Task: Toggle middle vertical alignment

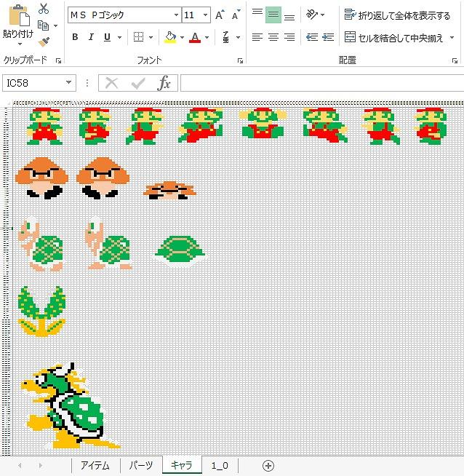Action: [x=273, y=15]
